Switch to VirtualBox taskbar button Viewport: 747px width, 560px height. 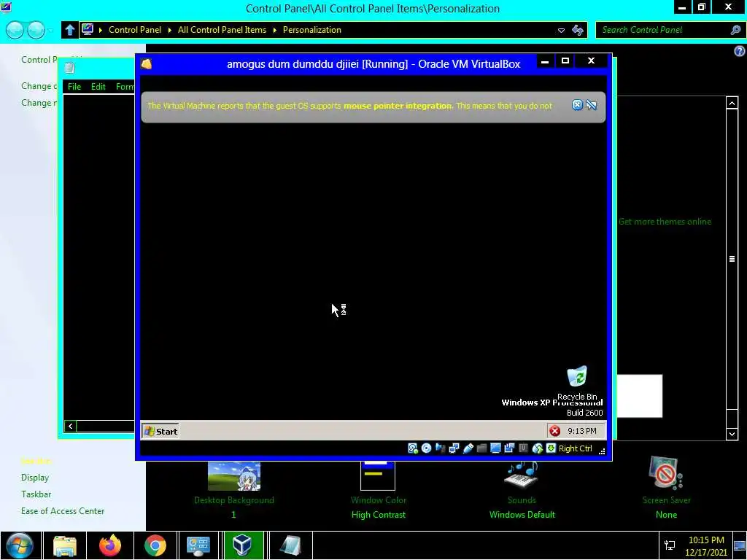(243, 545)
